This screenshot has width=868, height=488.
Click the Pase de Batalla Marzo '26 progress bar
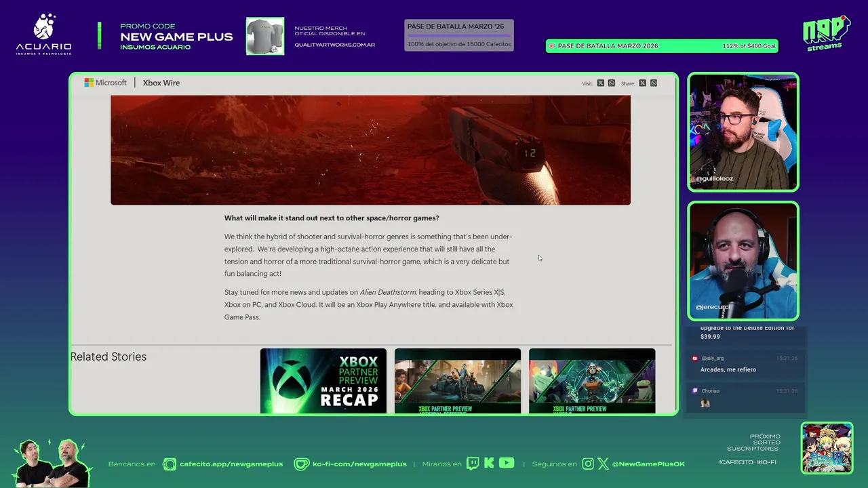[459, 35]
